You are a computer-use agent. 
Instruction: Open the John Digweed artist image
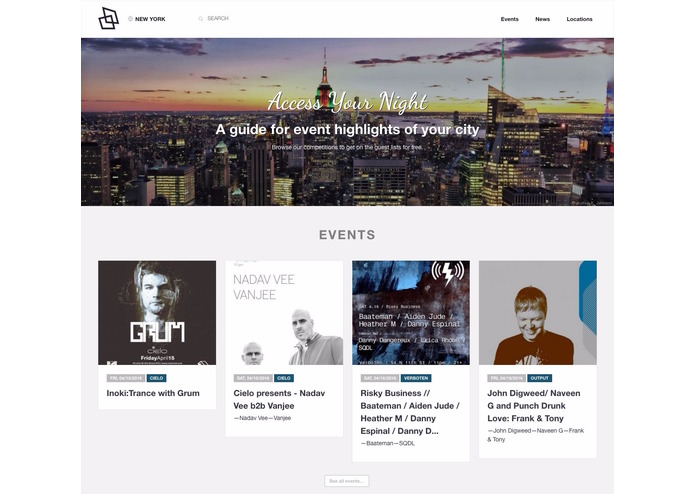click(x=538, y=313)
